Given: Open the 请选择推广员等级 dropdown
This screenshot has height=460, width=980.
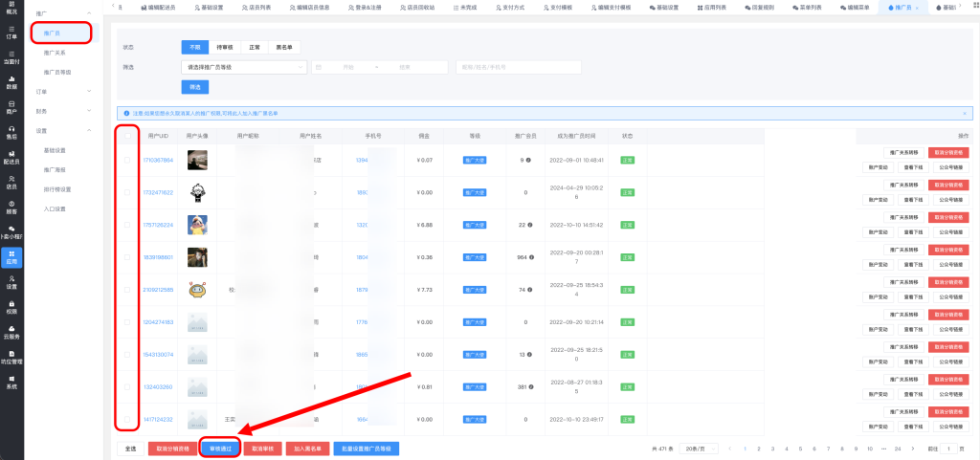Looking at the screenshot, I should tap(244, 67).
